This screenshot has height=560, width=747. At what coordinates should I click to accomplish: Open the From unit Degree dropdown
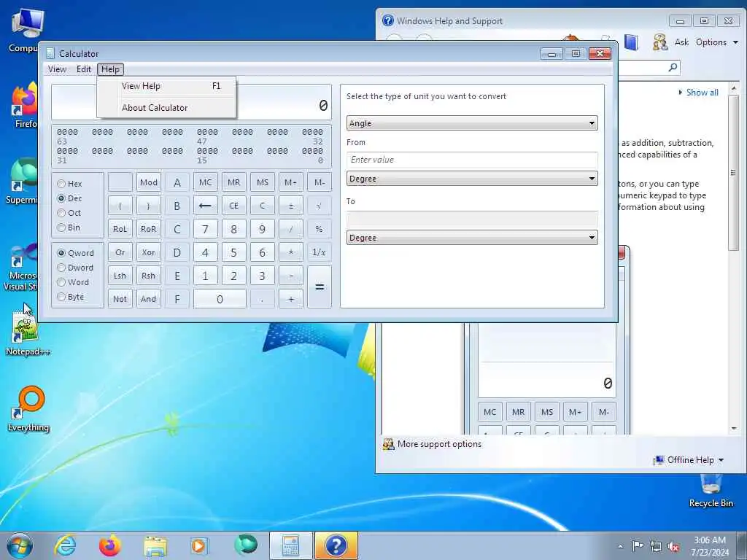472,179
